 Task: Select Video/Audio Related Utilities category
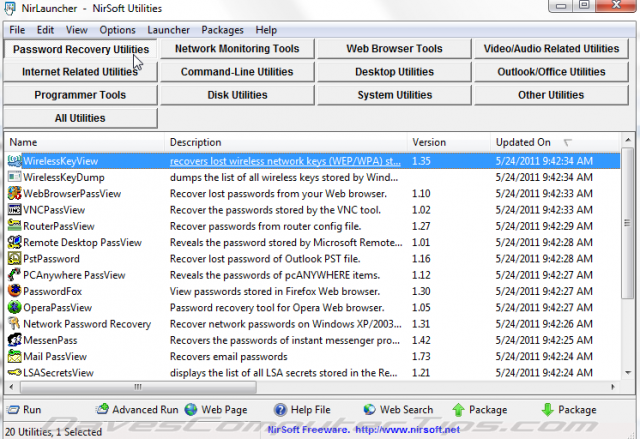click(551, 49)
